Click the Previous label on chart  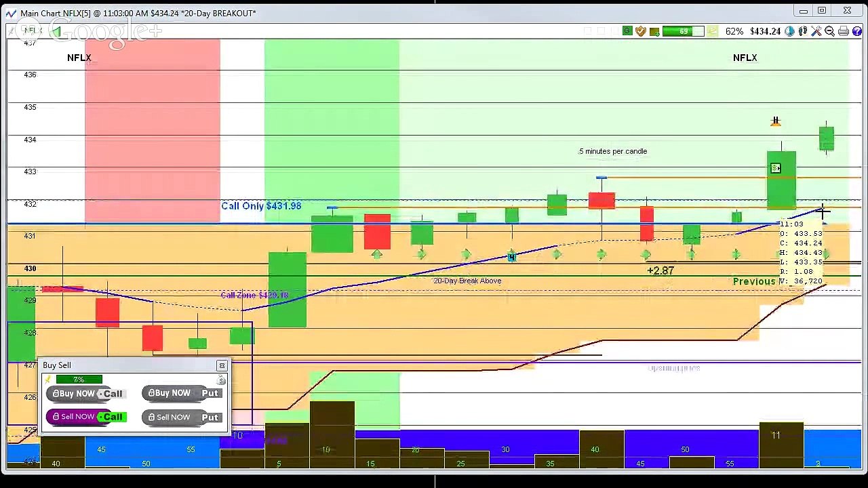pos(754,281)
